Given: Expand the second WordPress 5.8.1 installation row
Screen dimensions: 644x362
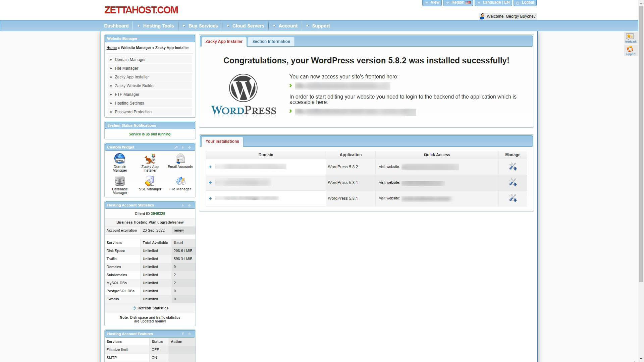Looking at the screenshot, I should coord(210,183).
